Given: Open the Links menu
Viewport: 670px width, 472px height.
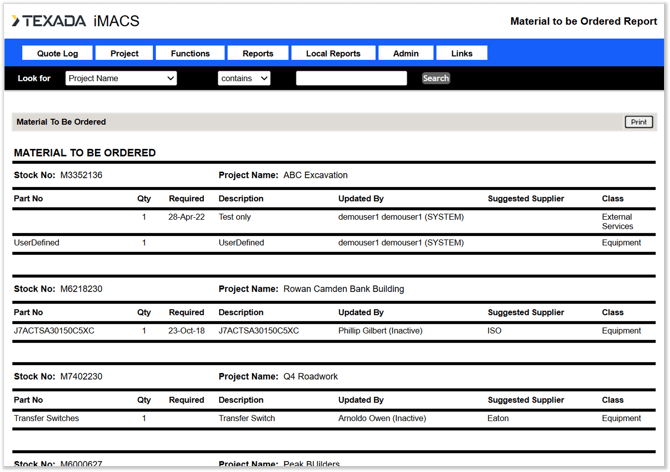Looking at the screenshot, I should coord(462,53).
